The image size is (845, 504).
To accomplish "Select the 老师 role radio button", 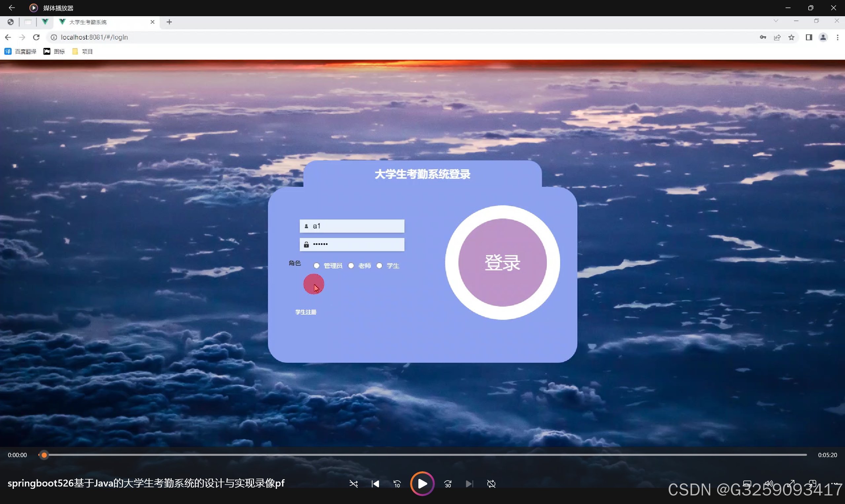I will point(351,266).
